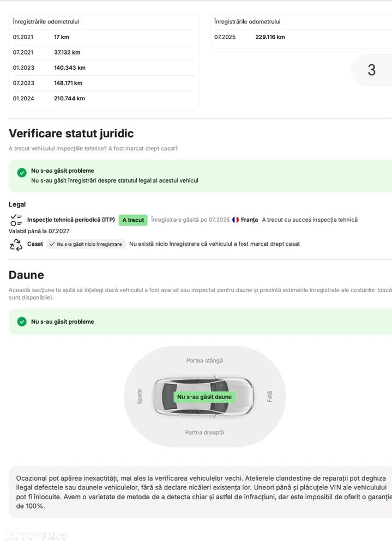Select the 07.2023 odometer entry of 148.171 km
392x545 pixels.
pyautogui.click(x=103, y=83)
